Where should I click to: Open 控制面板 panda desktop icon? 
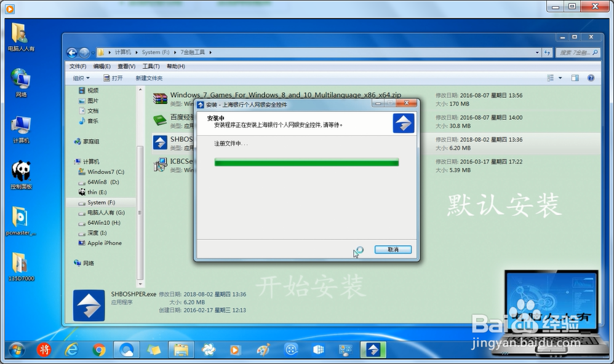[21, 175]
